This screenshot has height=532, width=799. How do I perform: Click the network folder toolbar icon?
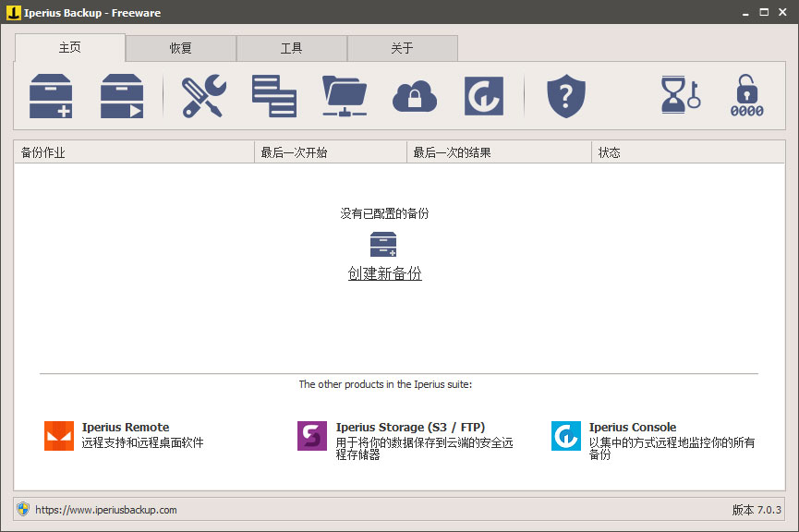(345, 96)
